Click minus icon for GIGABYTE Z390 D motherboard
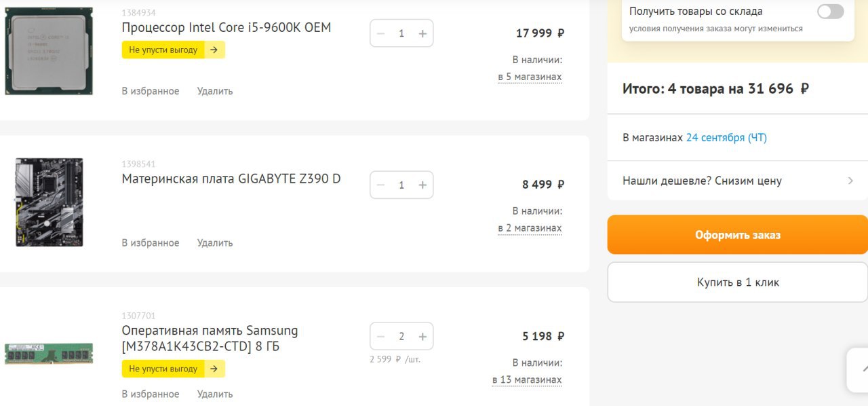The height and width of the screenshot is (406, 868). point(380,185)
